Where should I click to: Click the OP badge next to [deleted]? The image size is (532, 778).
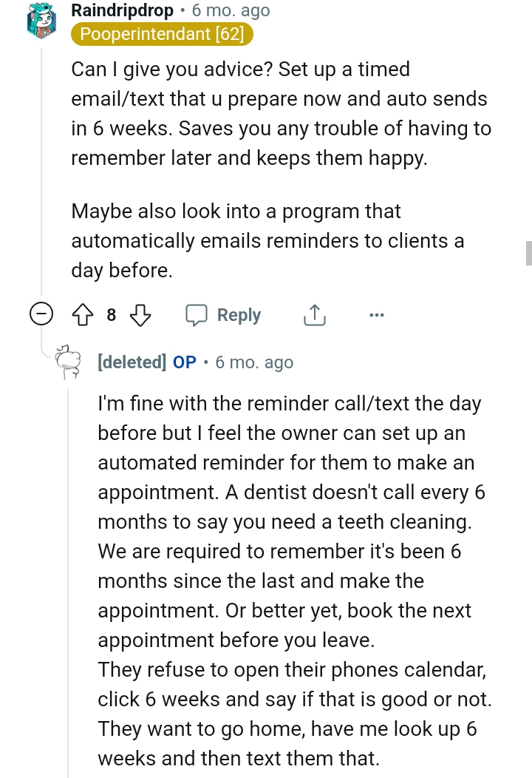point(183,362)
